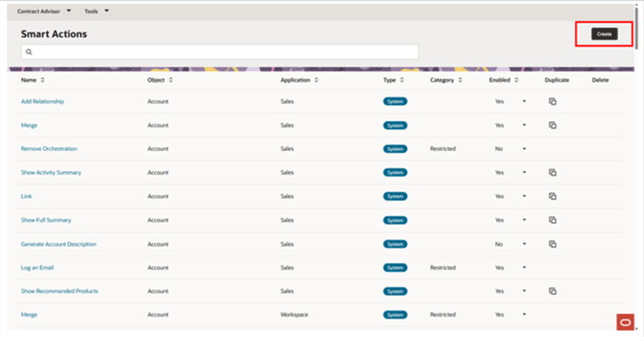Sort by the Enabled column arrows

point(516,80)
